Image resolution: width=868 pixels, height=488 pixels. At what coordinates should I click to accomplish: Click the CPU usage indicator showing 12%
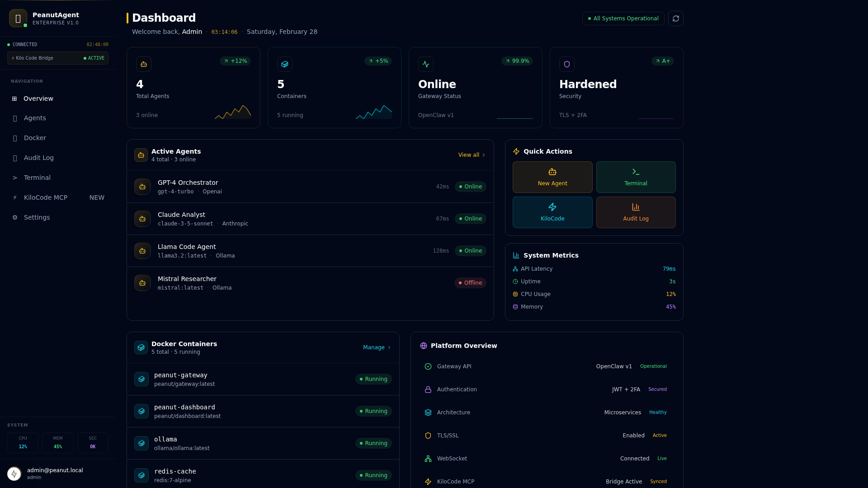[x=23, y=443]
